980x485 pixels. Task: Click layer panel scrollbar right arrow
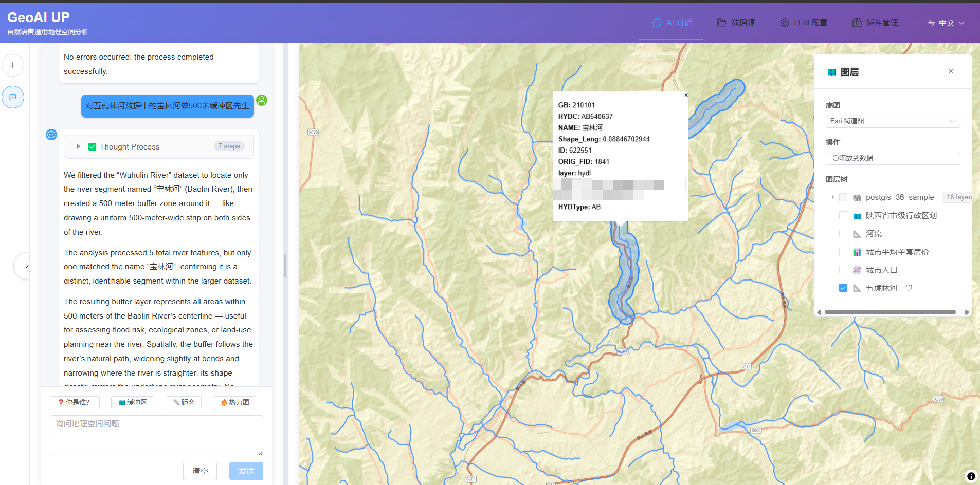[x=967, y=312]
